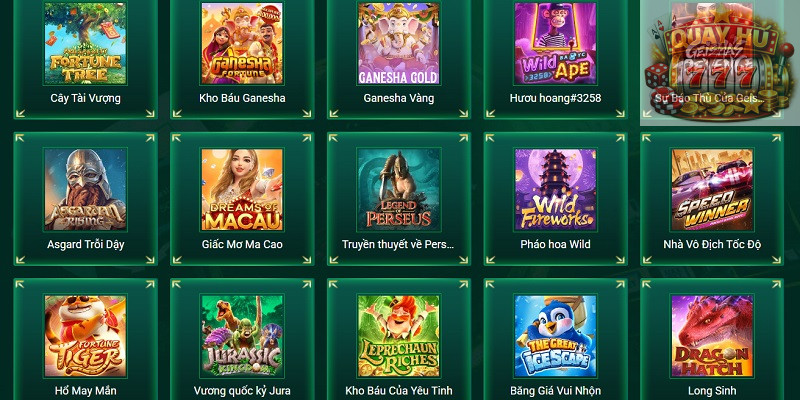The image size is (800, 400).
Task: Launch the Fortune Tiger game icon
Action: tap(85, 336)
